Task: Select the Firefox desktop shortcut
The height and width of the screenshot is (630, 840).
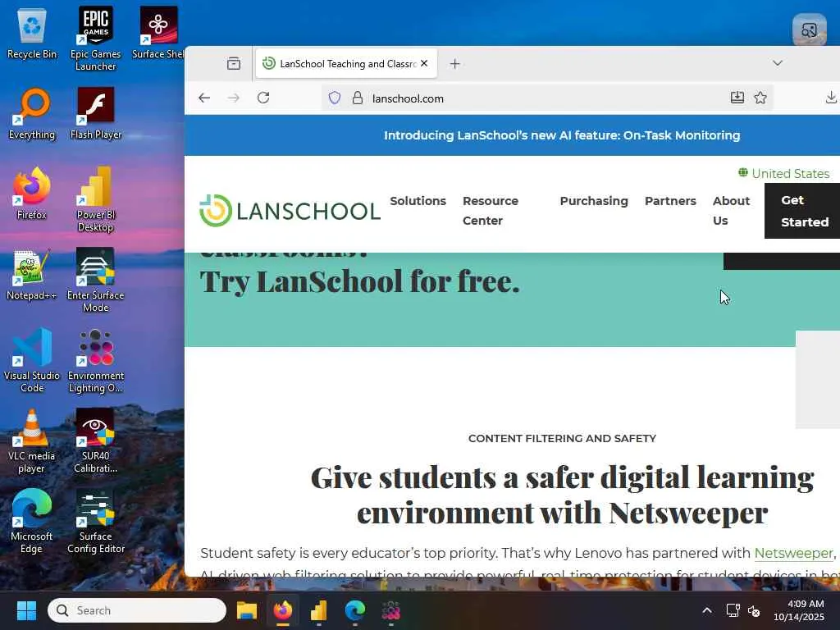Action: (x=32, y=194)
